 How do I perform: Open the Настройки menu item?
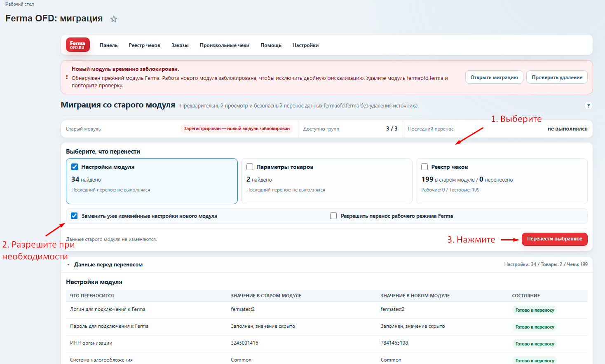click(x=306, y=45)
